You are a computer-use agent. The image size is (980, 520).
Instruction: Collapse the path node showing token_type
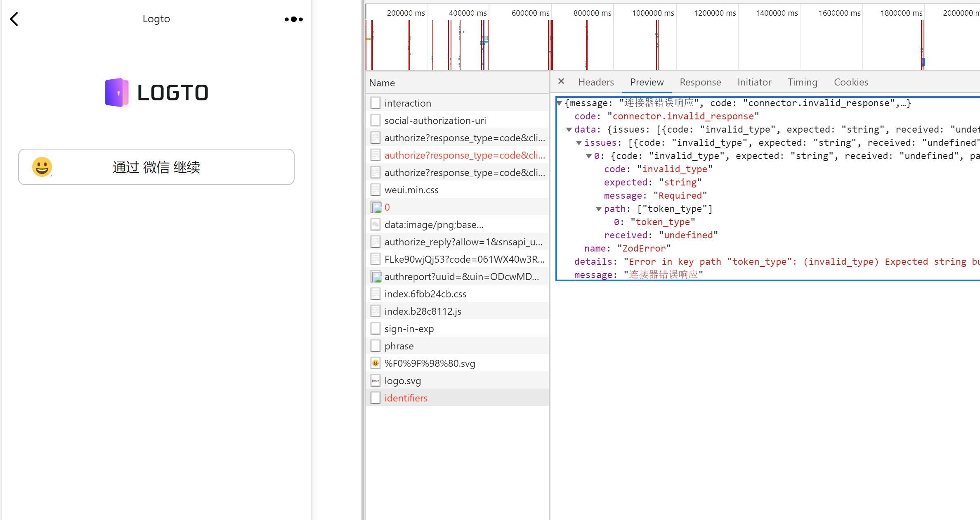point(598,209)
